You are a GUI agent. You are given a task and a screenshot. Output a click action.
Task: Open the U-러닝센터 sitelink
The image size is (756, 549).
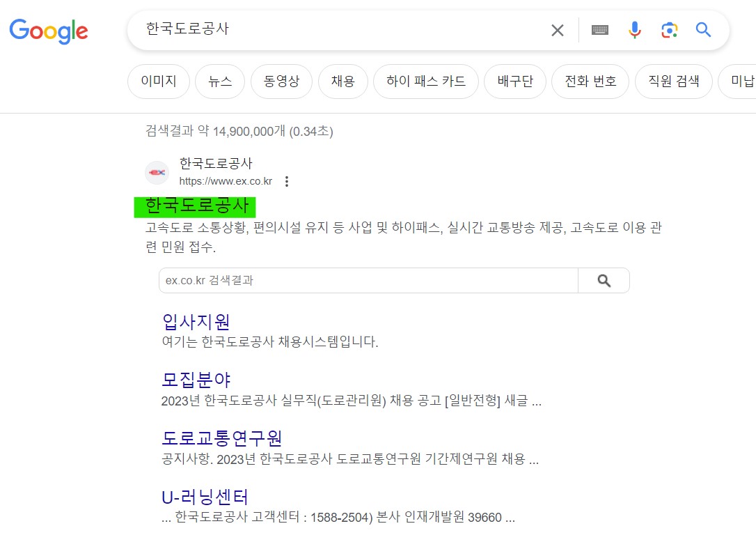point(205,497)
